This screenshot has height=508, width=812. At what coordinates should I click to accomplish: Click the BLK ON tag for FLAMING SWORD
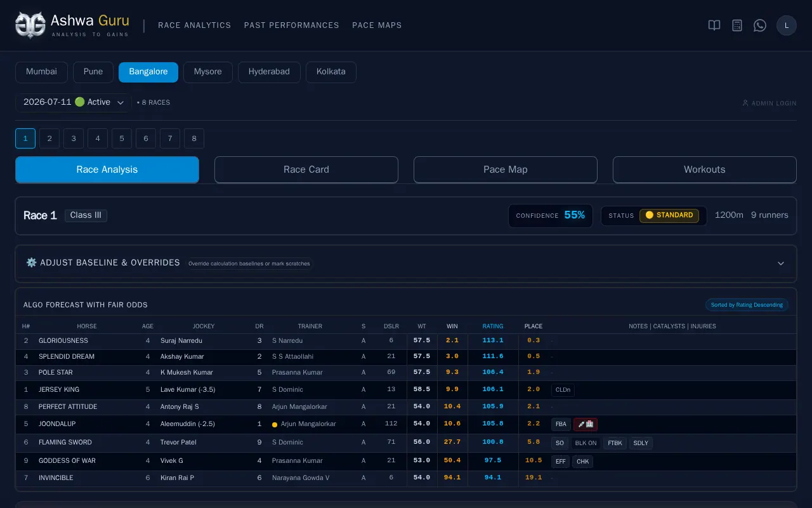(586, 443)
